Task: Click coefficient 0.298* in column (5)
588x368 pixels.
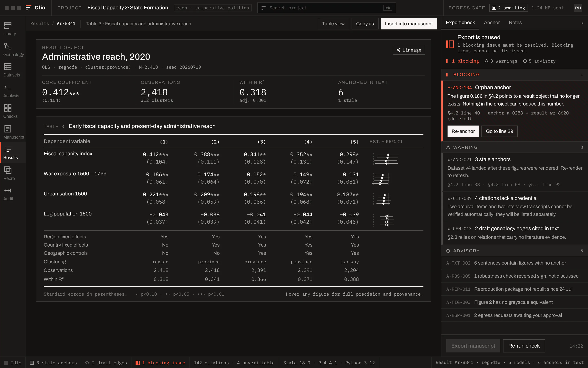Action: coord(349,155)
